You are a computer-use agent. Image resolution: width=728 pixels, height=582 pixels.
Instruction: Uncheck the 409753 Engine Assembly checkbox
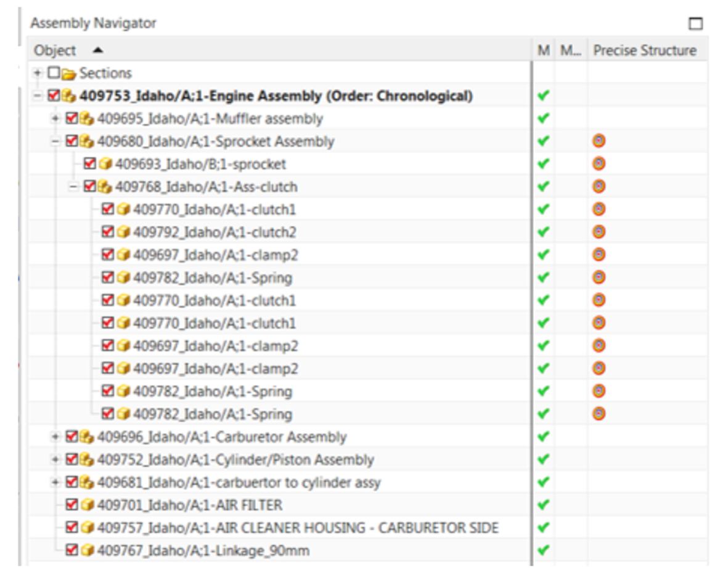click(x=54, y=96)
